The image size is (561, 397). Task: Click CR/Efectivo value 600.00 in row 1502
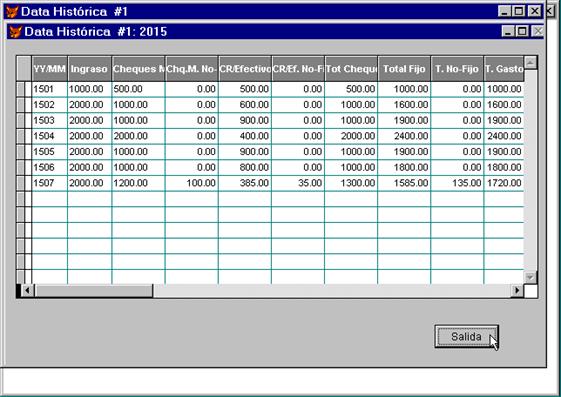pos(245,105)
